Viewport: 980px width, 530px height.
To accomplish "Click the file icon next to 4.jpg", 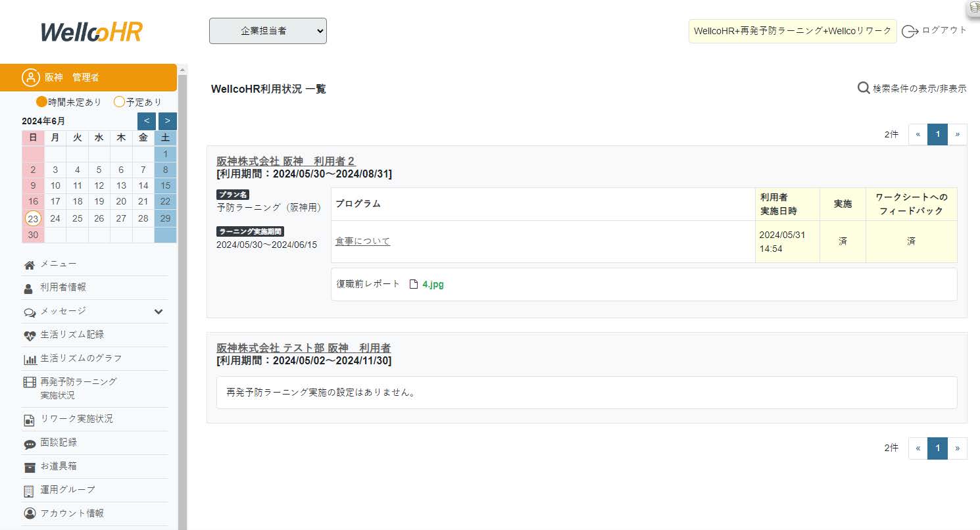I will (413, 285).
